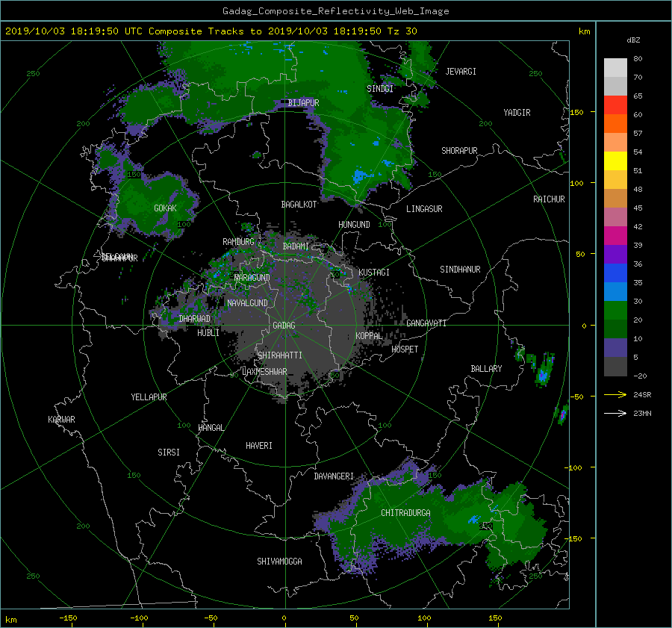
Task: Click the HUNGUND city label
Action: [x=354, y=225]
